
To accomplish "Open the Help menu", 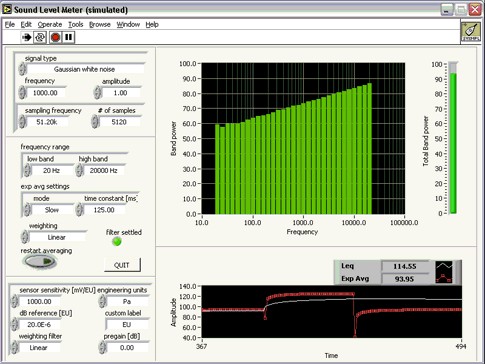I will (152, 24).
